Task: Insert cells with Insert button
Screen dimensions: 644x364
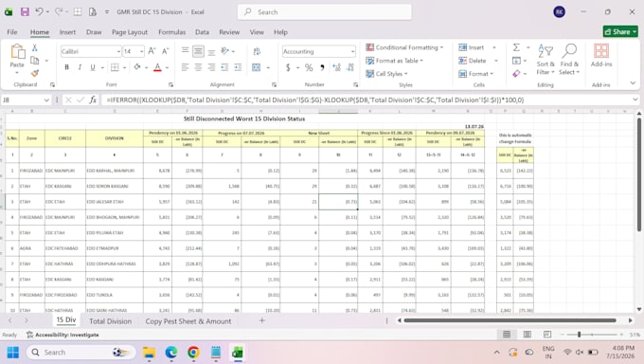Action: (x=472, y=47)
